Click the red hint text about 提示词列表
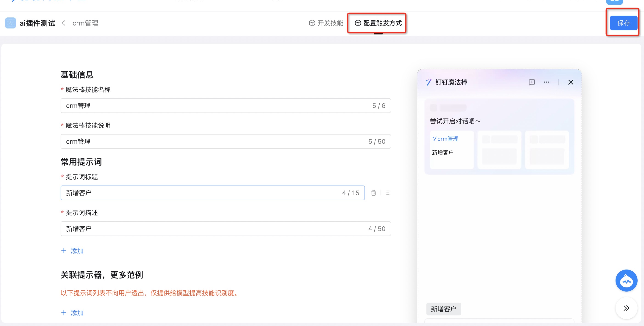This screenshot has width=644, height=326. pos(150,293)
